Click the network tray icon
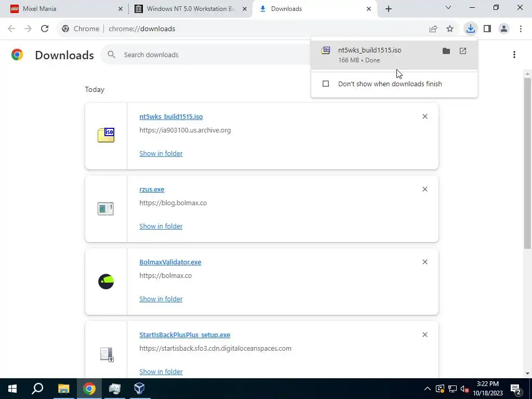 453,389
